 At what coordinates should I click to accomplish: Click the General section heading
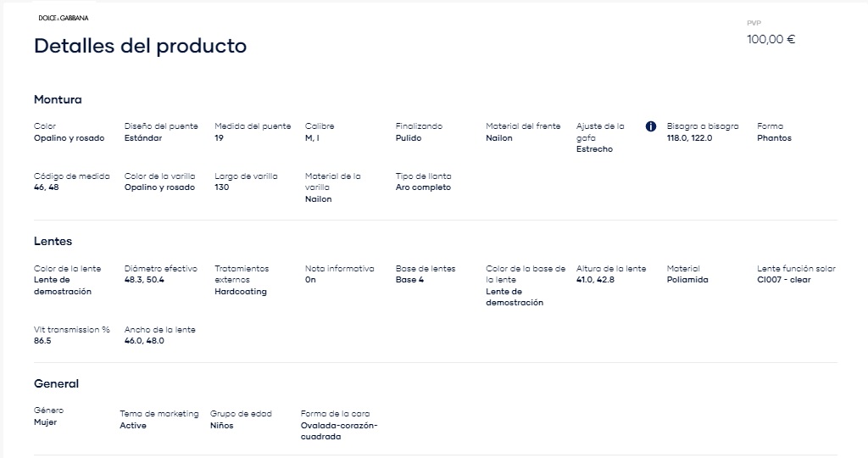pos(56,383)
